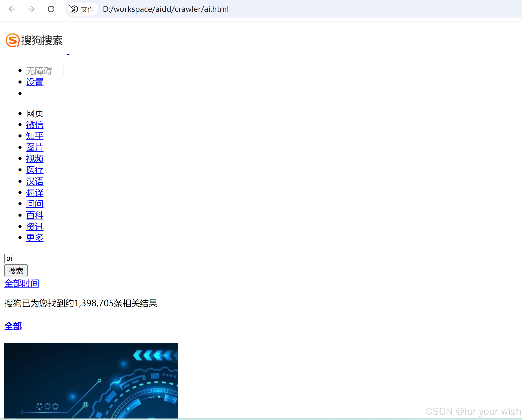Screen dimensions: 522x420
Task: Open the 微信 search channel
Action: [x=35, y=124]
